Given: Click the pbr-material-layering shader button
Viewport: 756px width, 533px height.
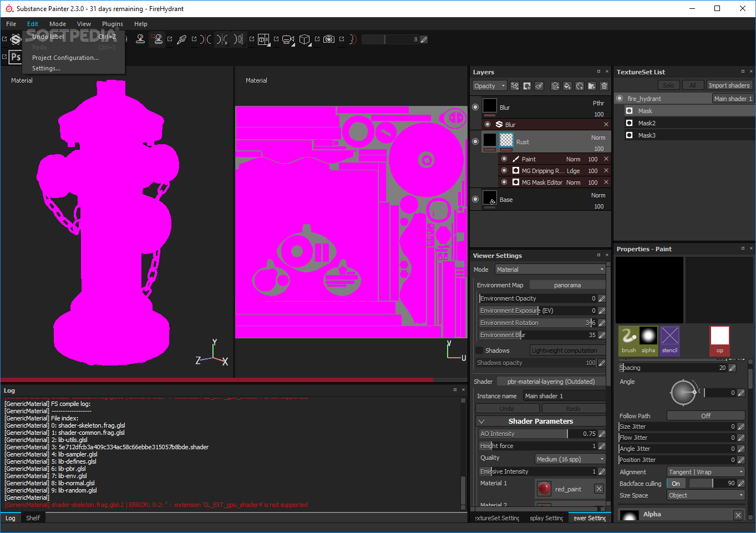Looking at the screenshot, I should click(550, 382).
